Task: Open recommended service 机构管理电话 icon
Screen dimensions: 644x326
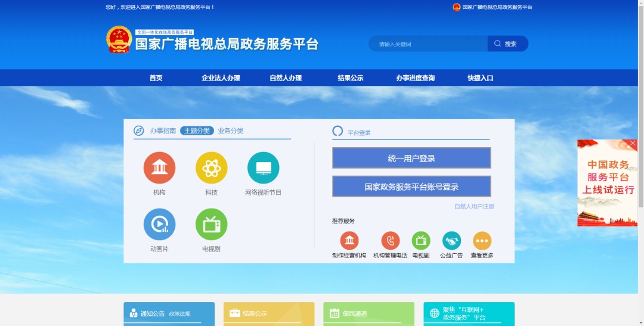Action: click(x=390, y=241)
